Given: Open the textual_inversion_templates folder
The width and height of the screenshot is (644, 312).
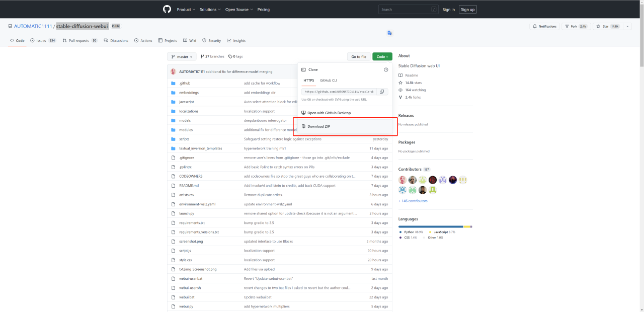Looking at the screenshot, I should pos(200,148).
